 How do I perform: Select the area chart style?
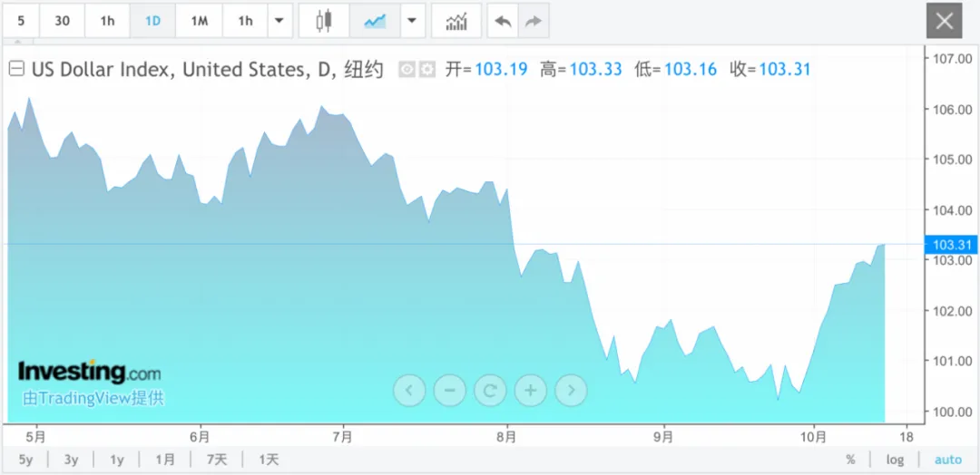point(375,21)
